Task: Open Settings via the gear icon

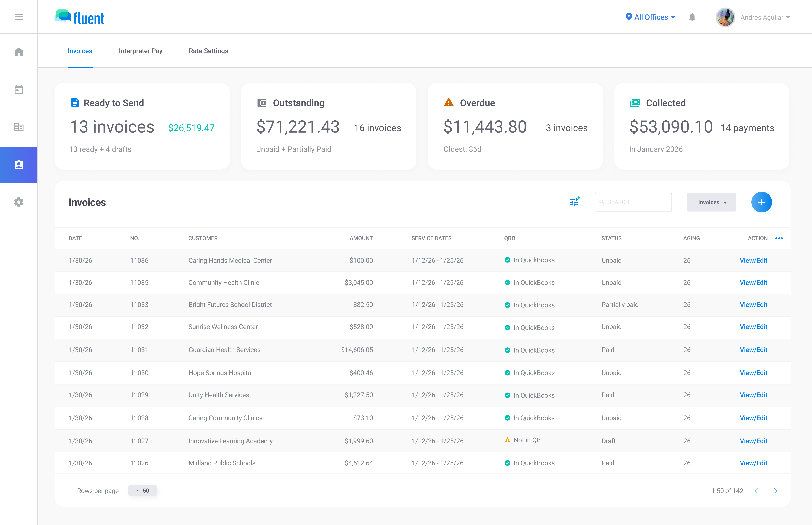Action: pos(19,202)
